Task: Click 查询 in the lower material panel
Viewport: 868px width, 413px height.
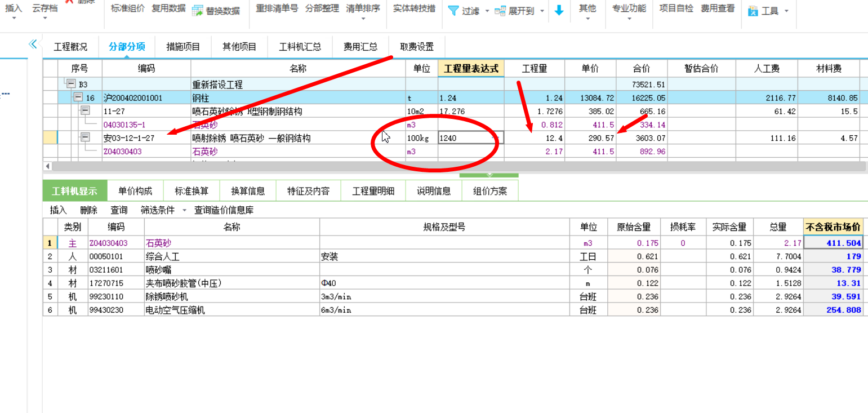Action: click(x=119, y=210)
